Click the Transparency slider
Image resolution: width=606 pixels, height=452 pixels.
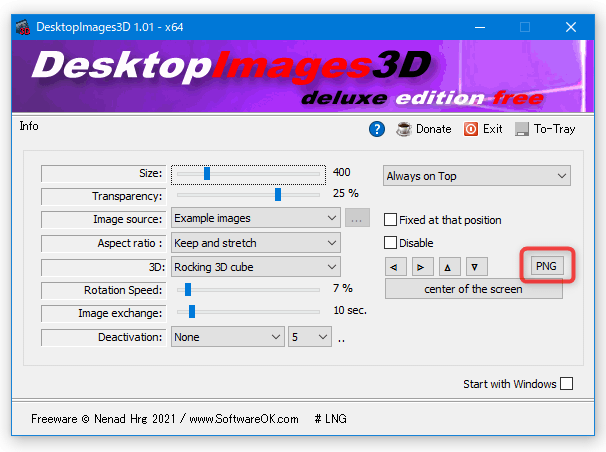(x=248, y=195)
